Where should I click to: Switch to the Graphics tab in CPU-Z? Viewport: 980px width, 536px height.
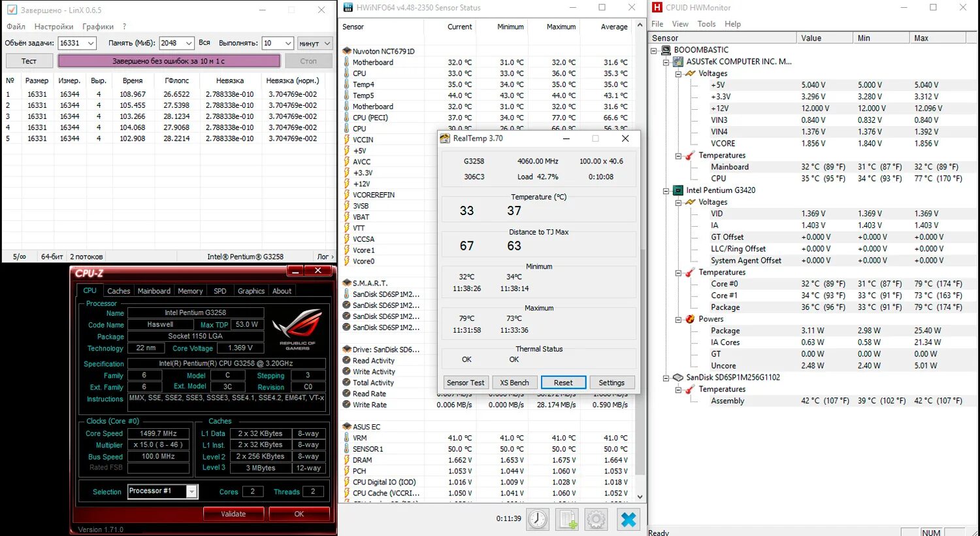pyautogui.click(x=251, y=291)
